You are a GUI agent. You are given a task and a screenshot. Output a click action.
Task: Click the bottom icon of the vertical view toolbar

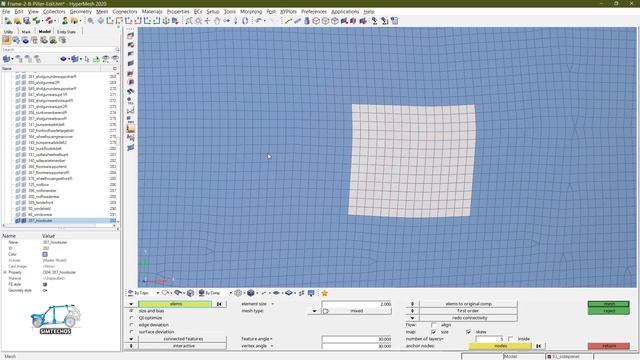[x=131, y=147]
